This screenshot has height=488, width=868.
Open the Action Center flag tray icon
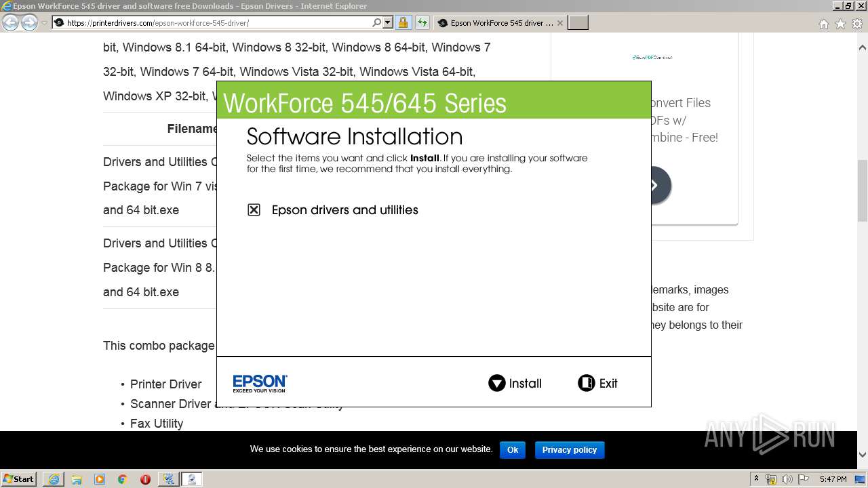803,479
